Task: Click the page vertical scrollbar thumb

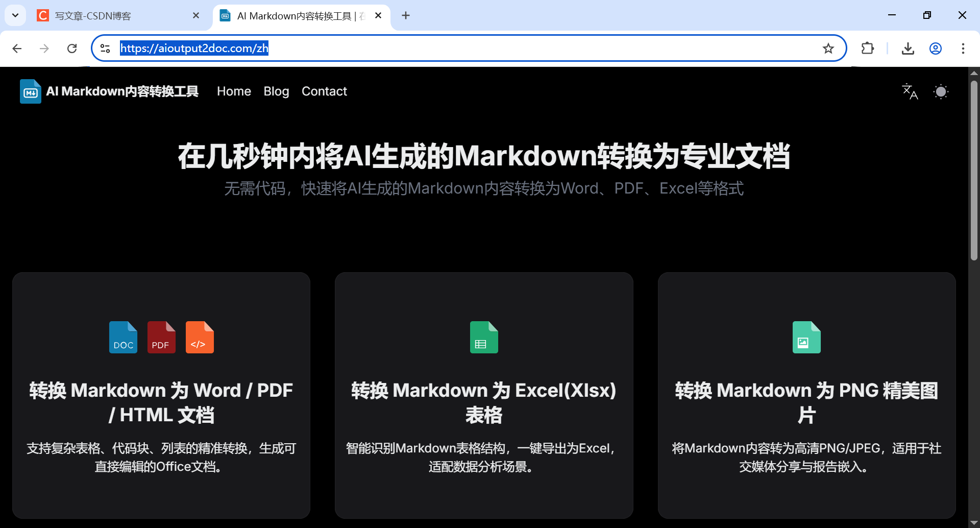Action: tap(974, 171)
